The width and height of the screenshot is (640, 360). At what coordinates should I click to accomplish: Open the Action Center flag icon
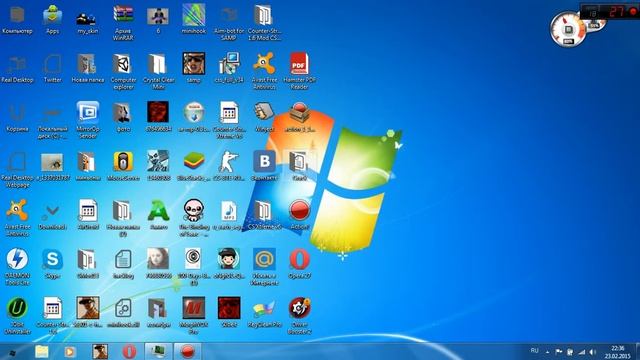(559, 352)
